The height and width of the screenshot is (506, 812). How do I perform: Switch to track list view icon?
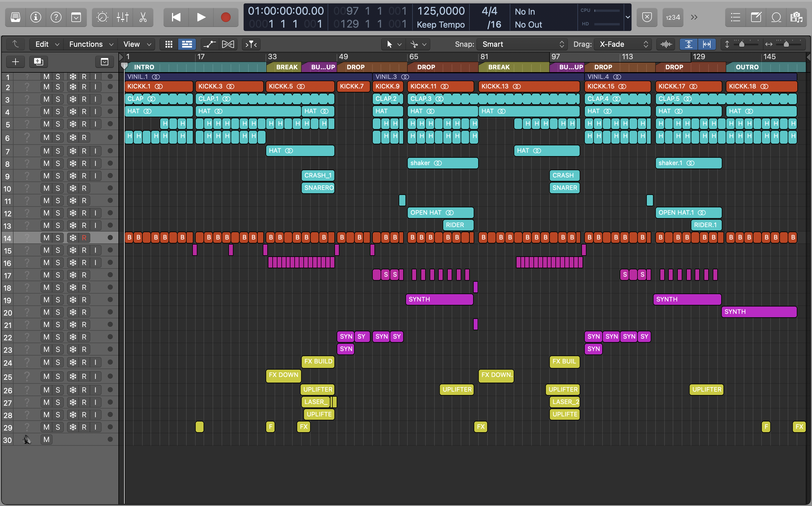(x=187, y=44)
